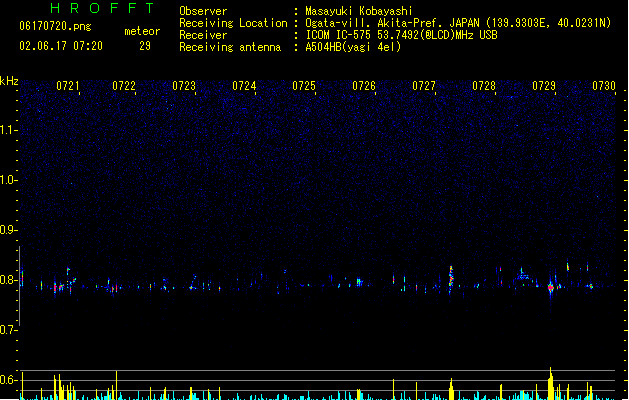
Task: Click the 0729 time marker
Action: [544, 86]
